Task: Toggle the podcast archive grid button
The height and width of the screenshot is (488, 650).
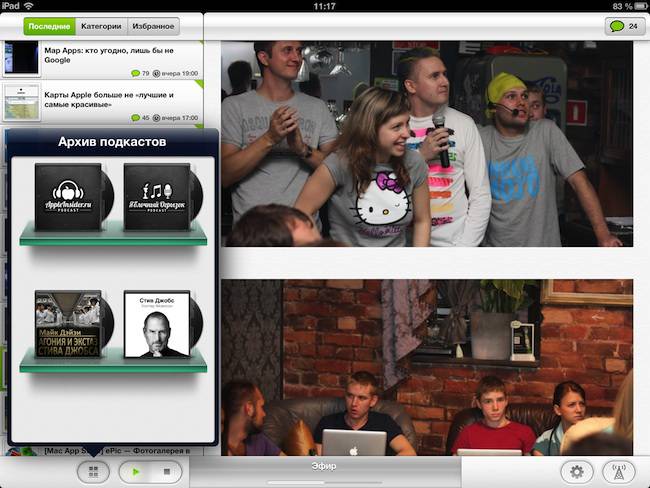Action: 93,471
